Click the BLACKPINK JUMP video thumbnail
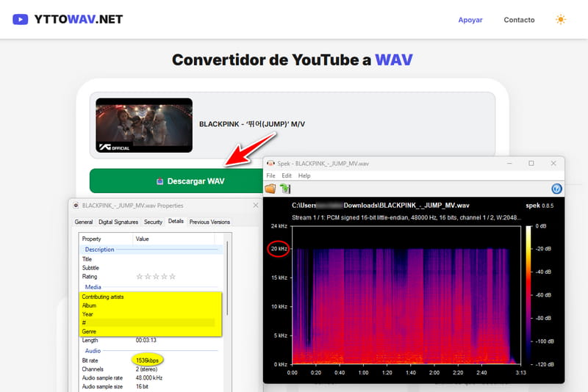588x392 pixels. coord(144,125)
